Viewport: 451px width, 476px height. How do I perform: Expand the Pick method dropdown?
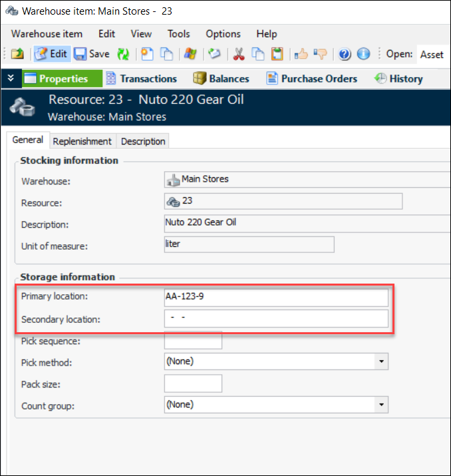(x=381, y=361)
